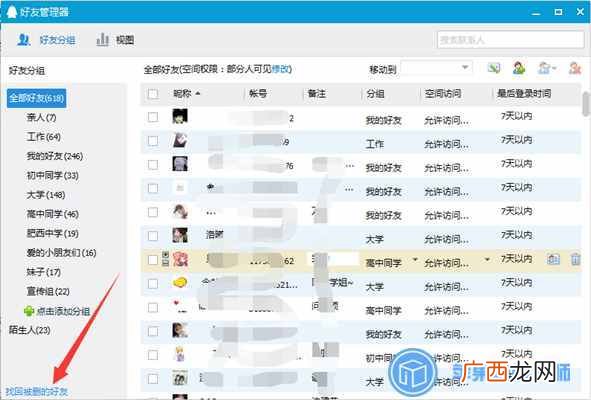The height and width of the screenshot is (400, 591).
Task: Switch to the 视图 tab
Action: [x=115, y=40]
